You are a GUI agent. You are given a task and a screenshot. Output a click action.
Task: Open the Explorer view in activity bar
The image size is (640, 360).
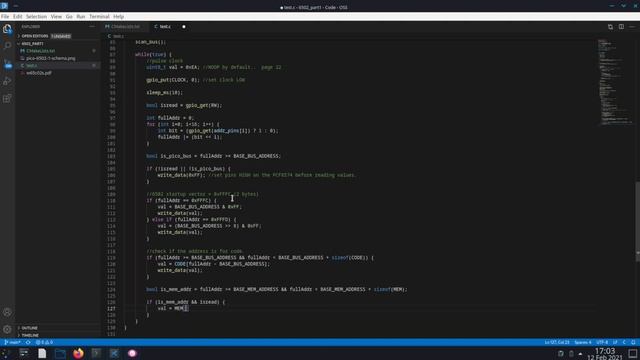(x=7, y=29)
